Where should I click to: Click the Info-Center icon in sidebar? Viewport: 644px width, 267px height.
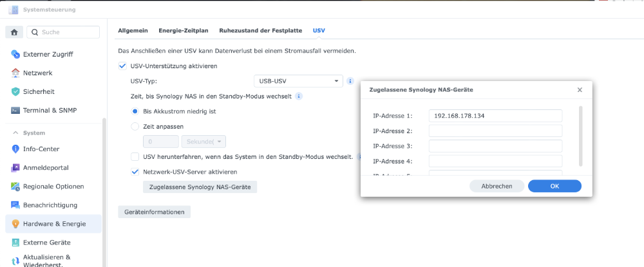(x=16, y=149)
